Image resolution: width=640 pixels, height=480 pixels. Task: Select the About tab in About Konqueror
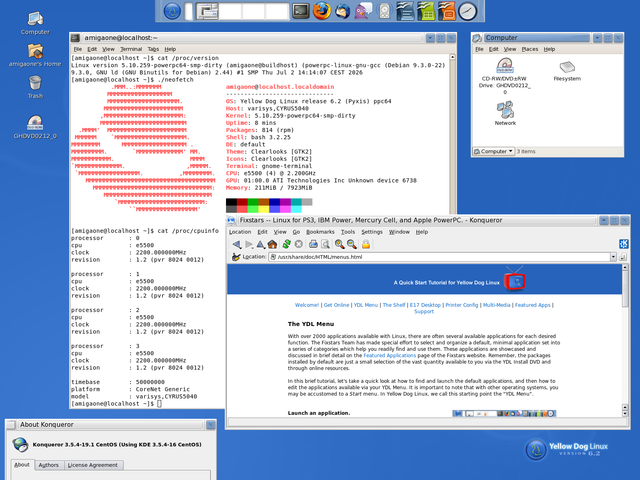(x=22, y=464)
